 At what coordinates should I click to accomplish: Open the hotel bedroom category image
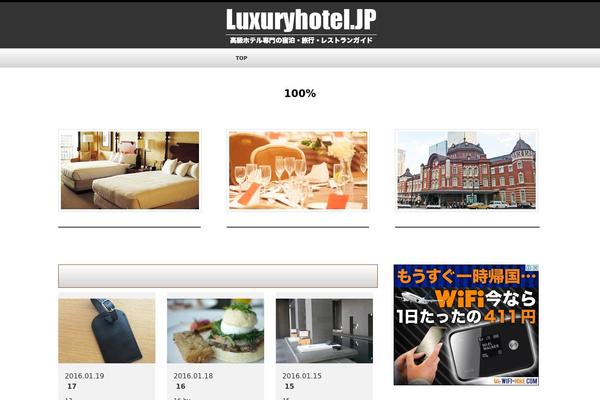(x=130, y=170)
